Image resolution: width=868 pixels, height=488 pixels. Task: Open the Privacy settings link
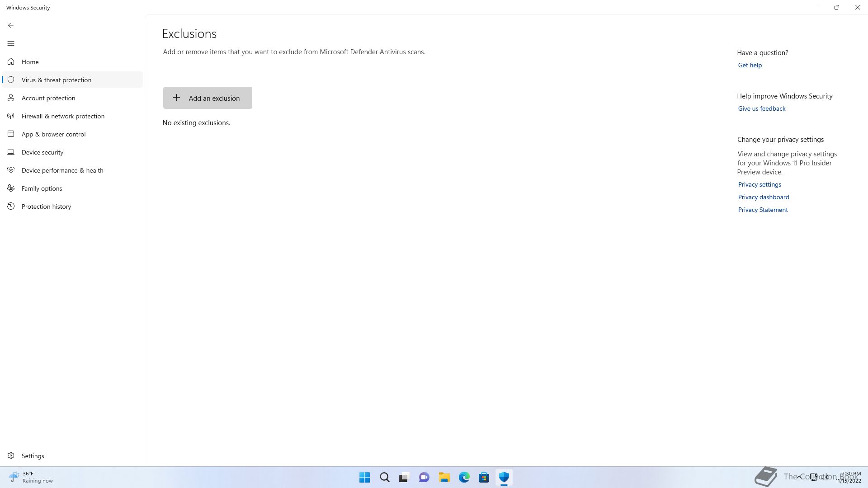(759, 184)
